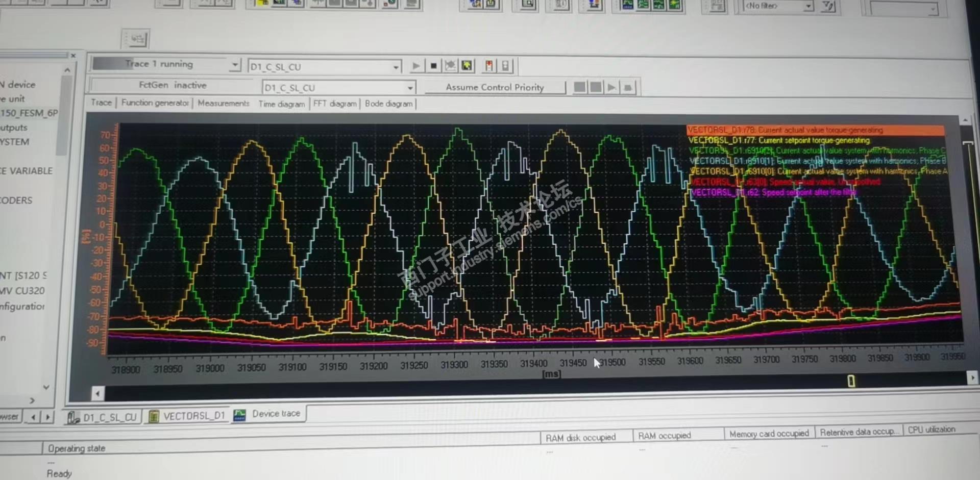Click the first gray function generator square
The height and width of the screenshot is (480, 980).
pyautogui.click(x=579, y=87)
